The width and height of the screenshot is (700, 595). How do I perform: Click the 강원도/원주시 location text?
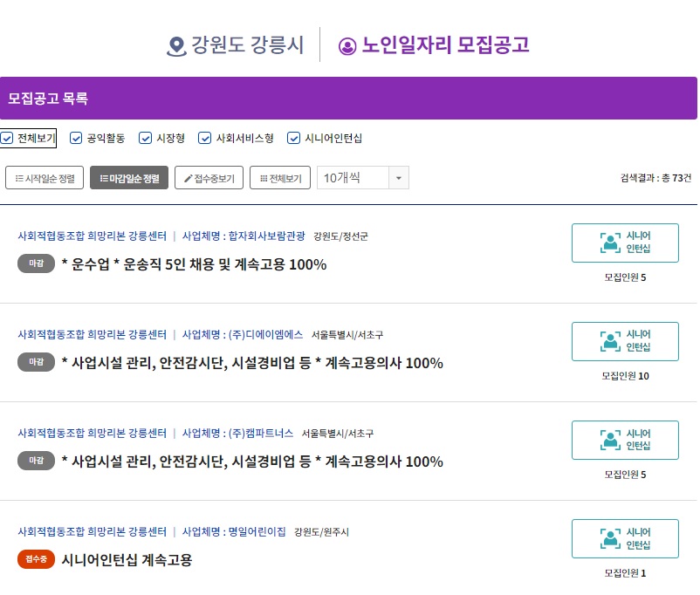pos(321,532)
